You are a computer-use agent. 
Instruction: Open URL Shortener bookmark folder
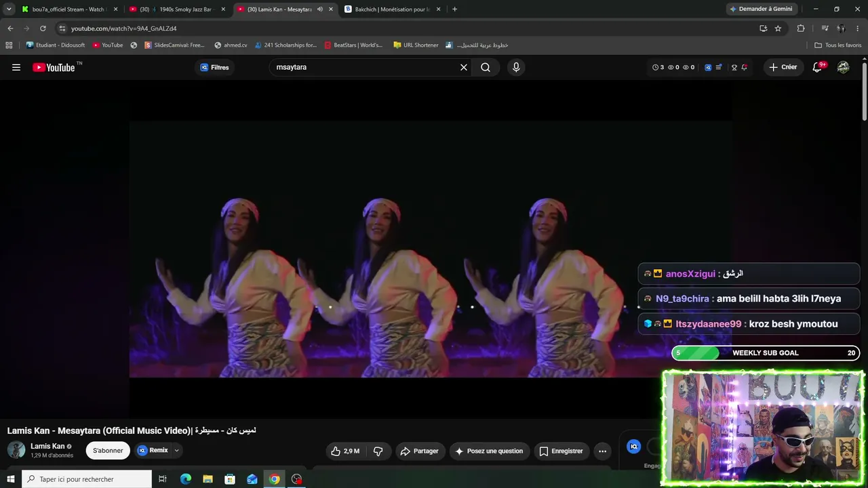coord(416,45)
